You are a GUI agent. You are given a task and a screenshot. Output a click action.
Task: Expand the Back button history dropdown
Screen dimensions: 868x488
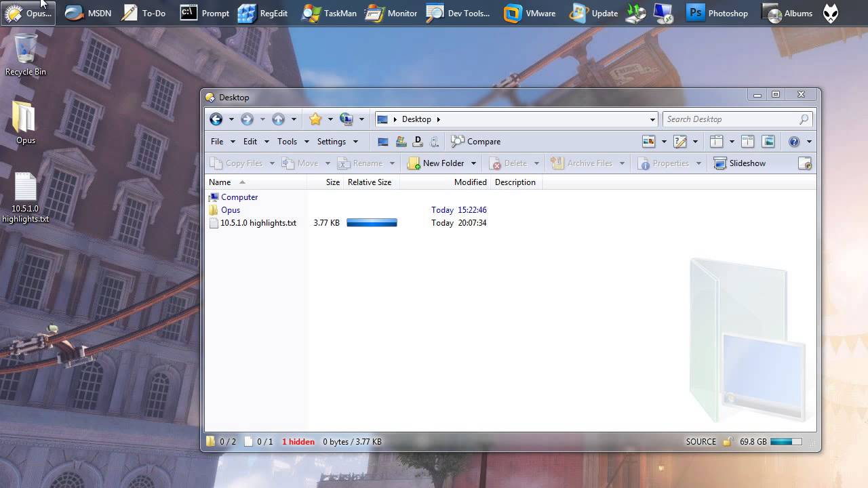click(x=231, y=119)
